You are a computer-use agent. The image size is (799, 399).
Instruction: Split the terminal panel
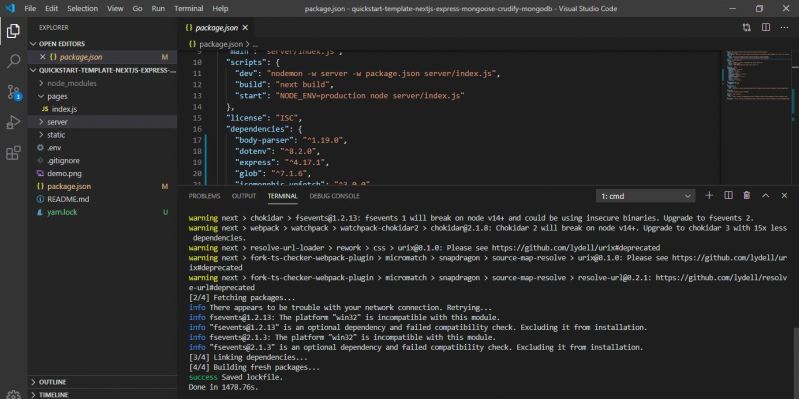click(728, 196)
